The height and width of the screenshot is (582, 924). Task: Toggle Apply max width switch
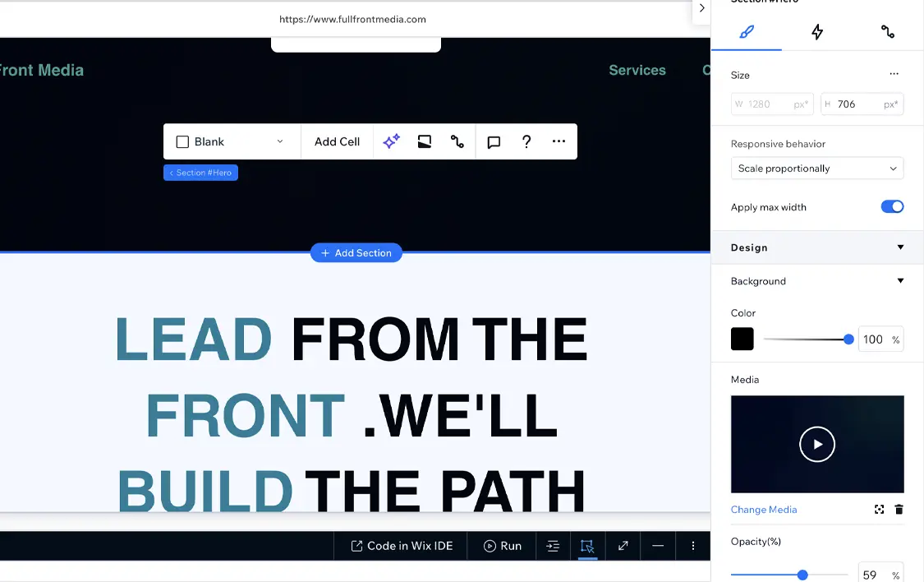[x=892, y=207]
